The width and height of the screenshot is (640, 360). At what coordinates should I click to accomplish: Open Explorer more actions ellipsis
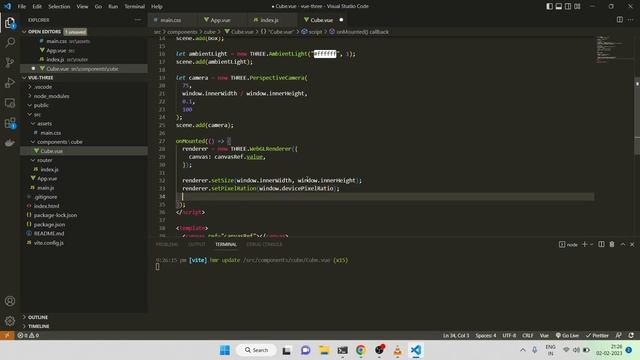(x=138, y=20)
